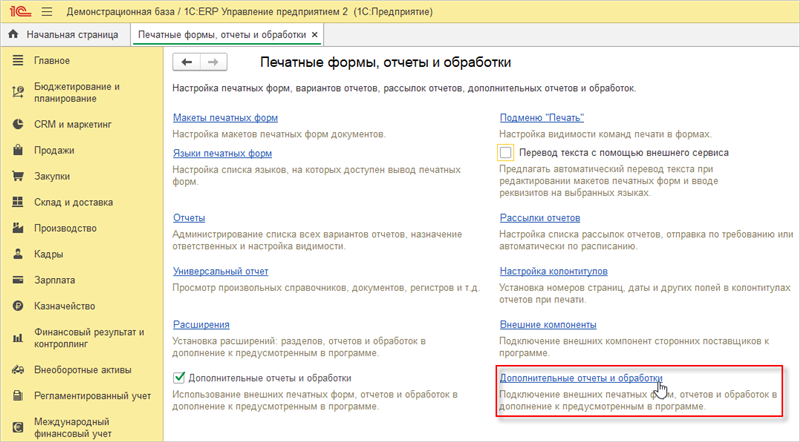Uncheck Дополнительные отчеты и обработки checkbox

180,378
